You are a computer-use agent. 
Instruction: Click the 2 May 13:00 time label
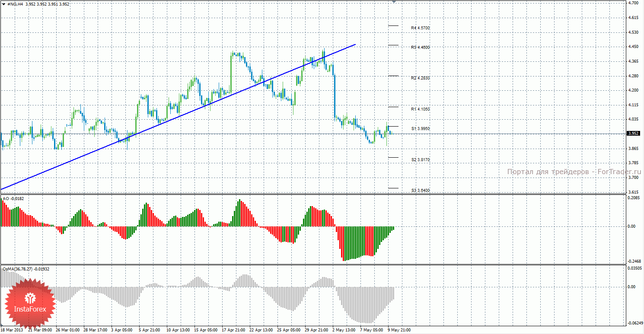pyautogui.click(x=344, y=330)
